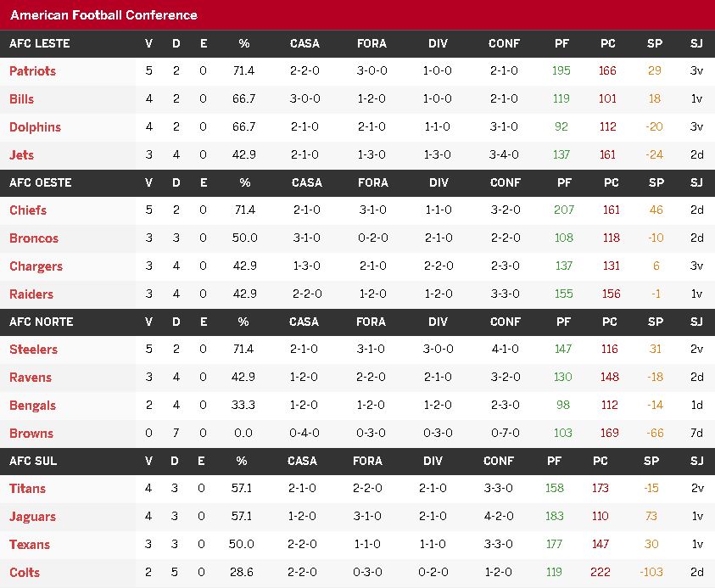The image size is (715, 588).
Task: Open the Patriots team link
Action: point(32,71)
